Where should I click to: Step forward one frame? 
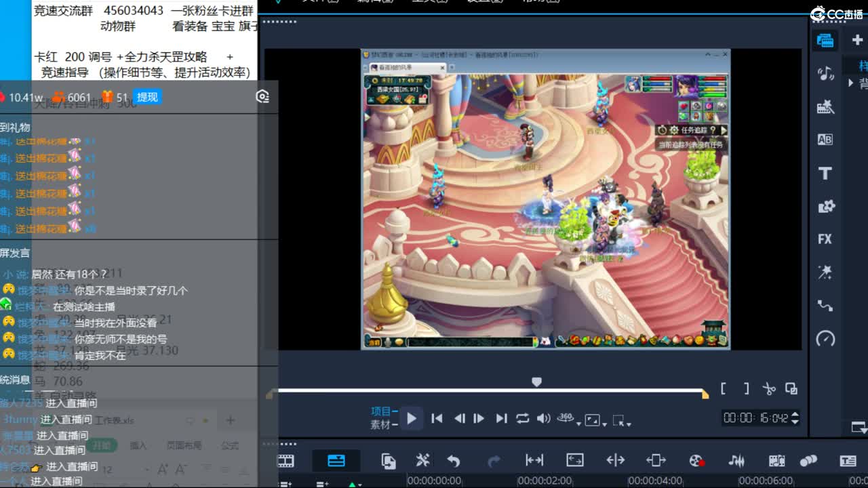tap(479, 419)
